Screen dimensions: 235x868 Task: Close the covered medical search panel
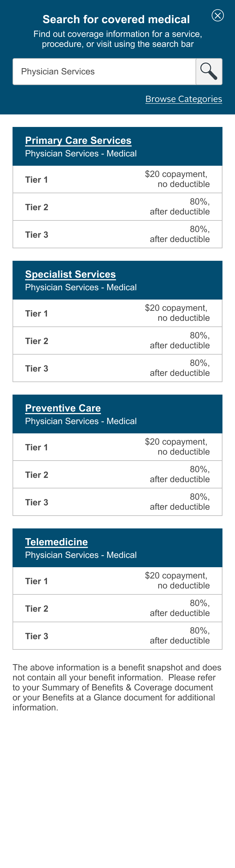(217, 16)
